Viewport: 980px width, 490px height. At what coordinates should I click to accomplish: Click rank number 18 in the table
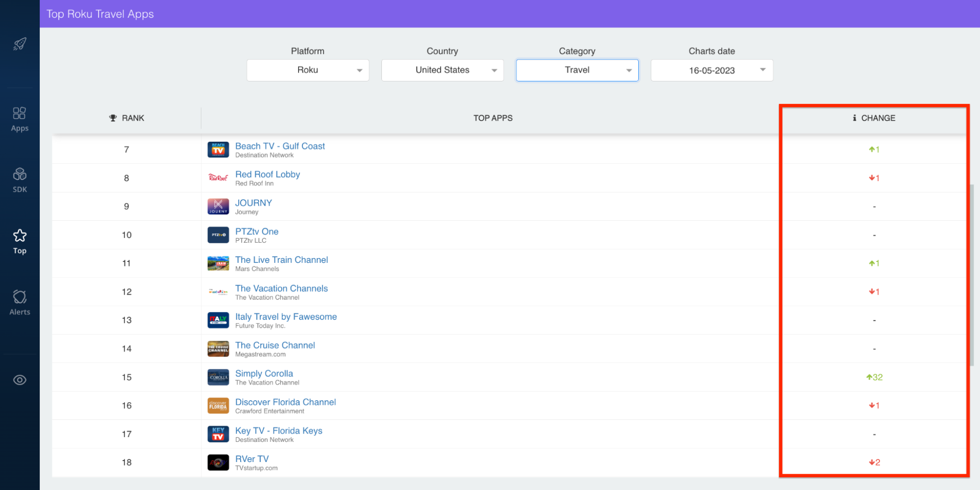pyautogui.click(x=126, y=463)
